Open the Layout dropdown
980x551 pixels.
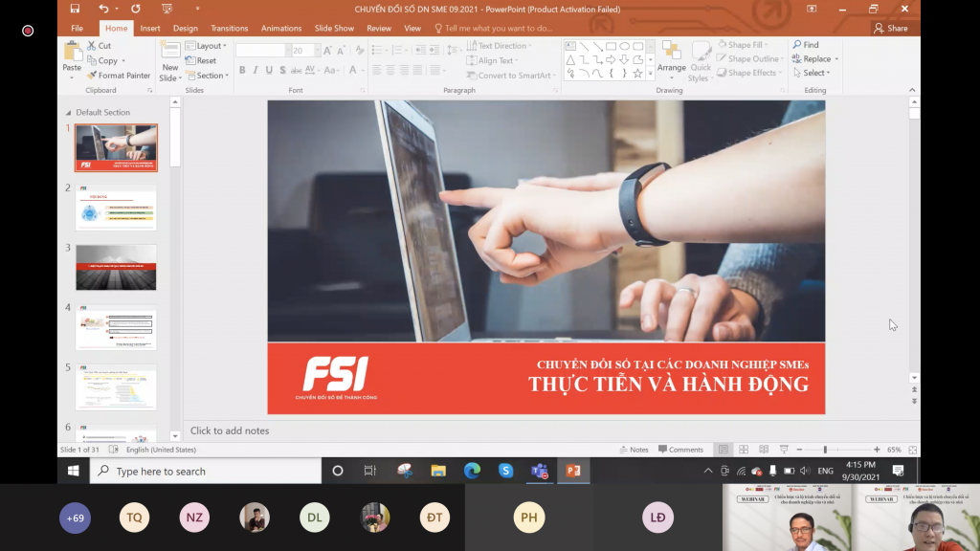tap(207, 46)
